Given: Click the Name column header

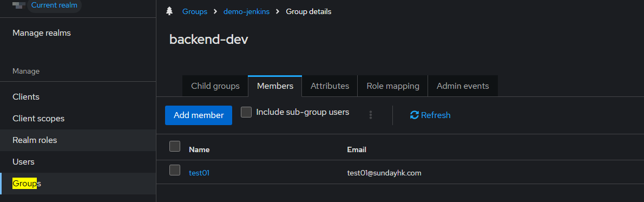Looking at the screenshot, I should (199, 150).
